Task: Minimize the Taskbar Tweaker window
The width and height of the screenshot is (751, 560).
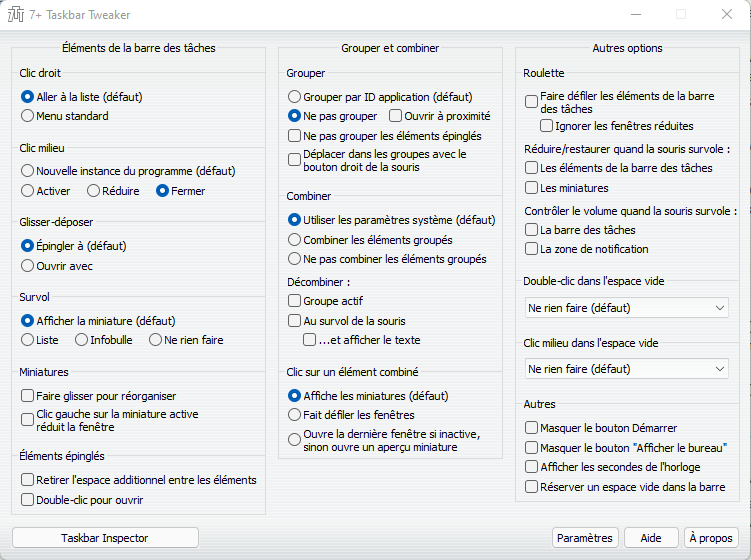Action: (635, 15)
